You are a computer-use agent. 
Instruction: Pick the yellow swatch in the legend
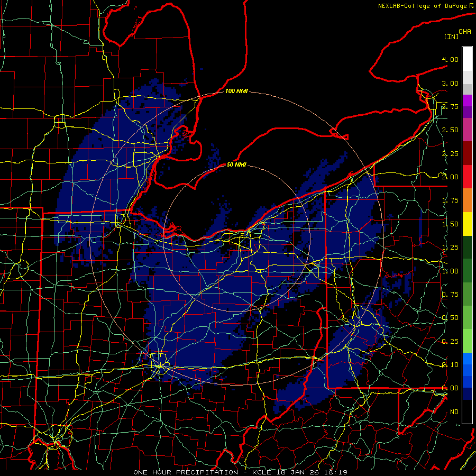click(x=467, y=224)
